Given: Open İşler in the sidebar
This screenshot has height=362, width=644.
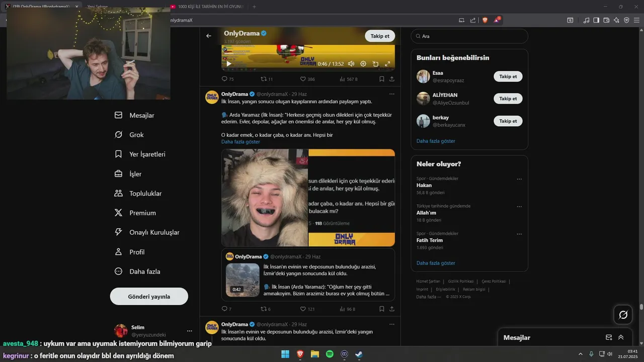Looking at the screenshot, I should [128, 174].
